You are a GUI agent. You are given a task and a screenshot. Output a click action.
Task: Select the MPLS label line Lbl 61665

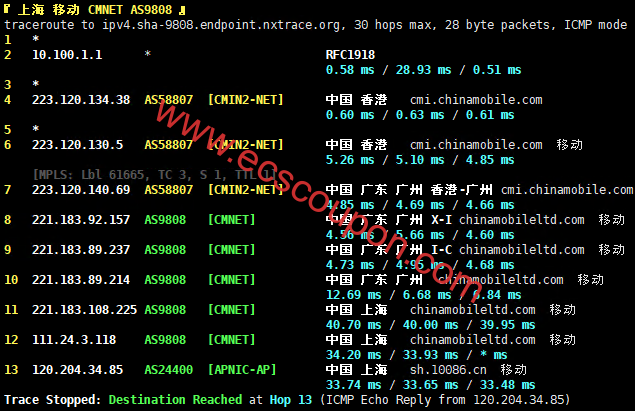coord(154,175)
